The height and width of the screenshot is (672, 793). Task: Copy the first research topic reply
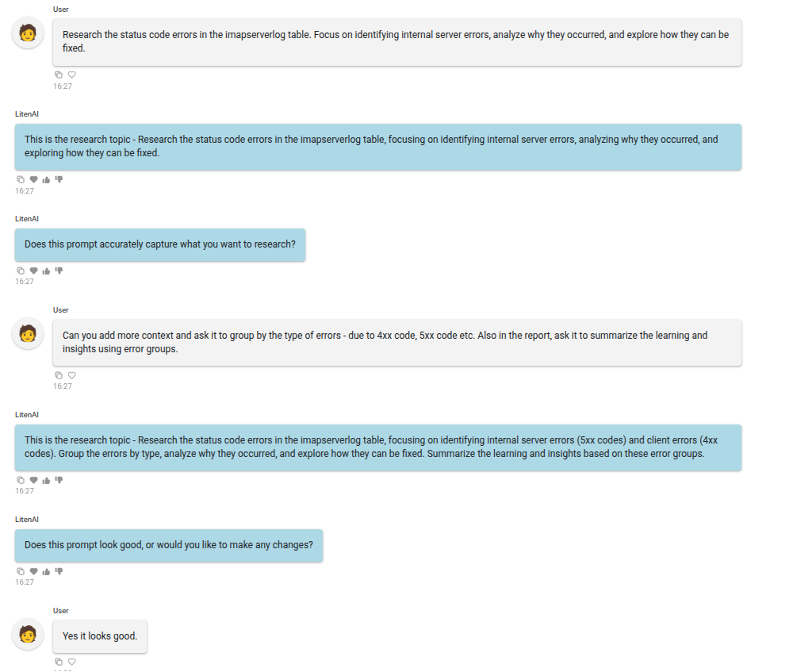point(21,179)
